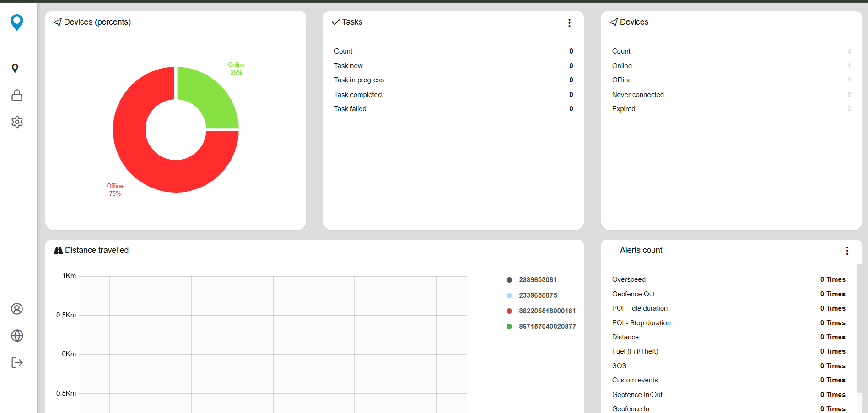Click the Distance travelled binoculars icon

58,251
